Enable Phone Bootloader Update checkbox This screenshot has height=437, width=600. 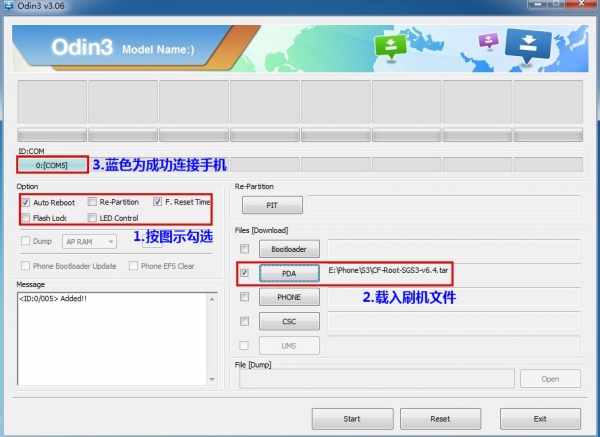(26, 266)
